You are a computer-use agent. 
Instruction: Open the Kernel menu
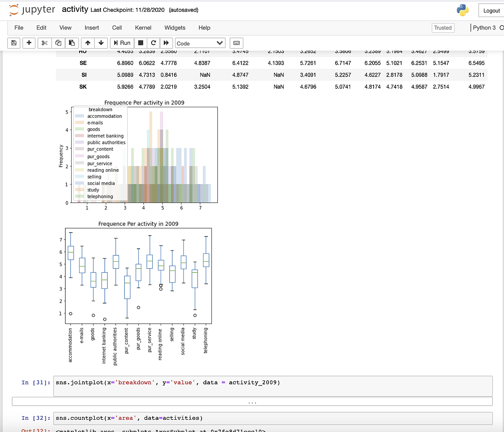[x=143, y=28]
